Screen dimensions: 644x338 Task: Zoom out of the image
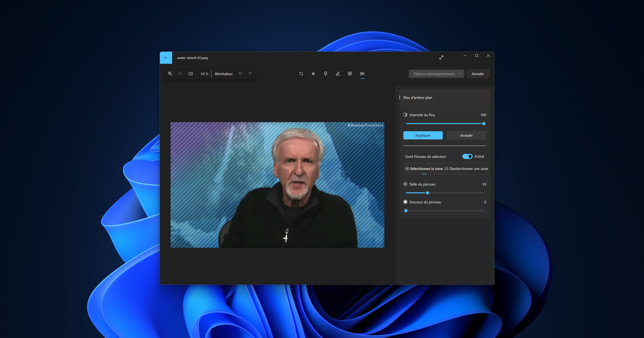point(180,73)
